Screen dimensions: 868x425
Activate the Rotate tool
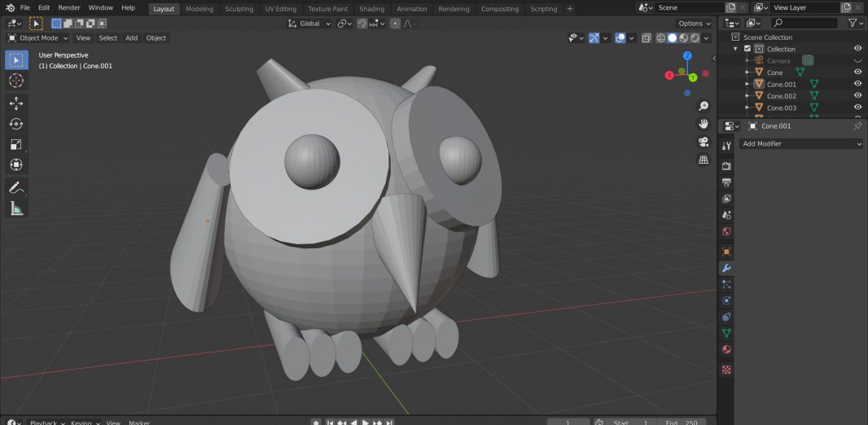click(x=16, y=124)
